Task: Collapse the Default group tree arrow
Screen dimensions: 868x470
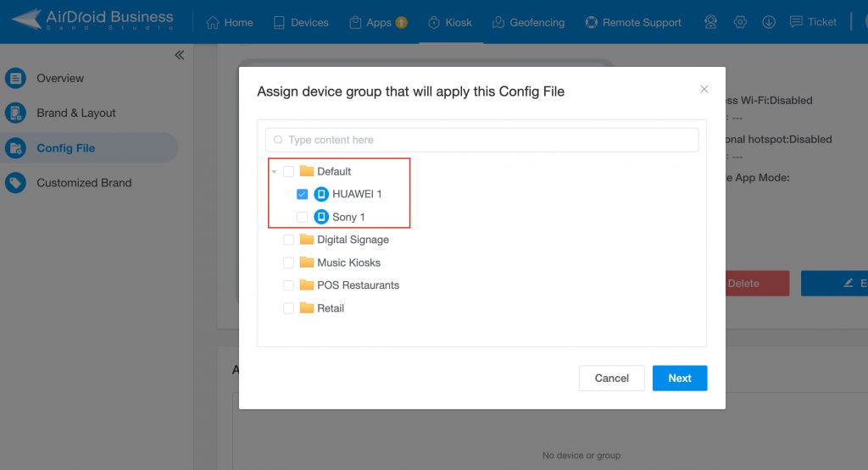Action: coord(274,172)
